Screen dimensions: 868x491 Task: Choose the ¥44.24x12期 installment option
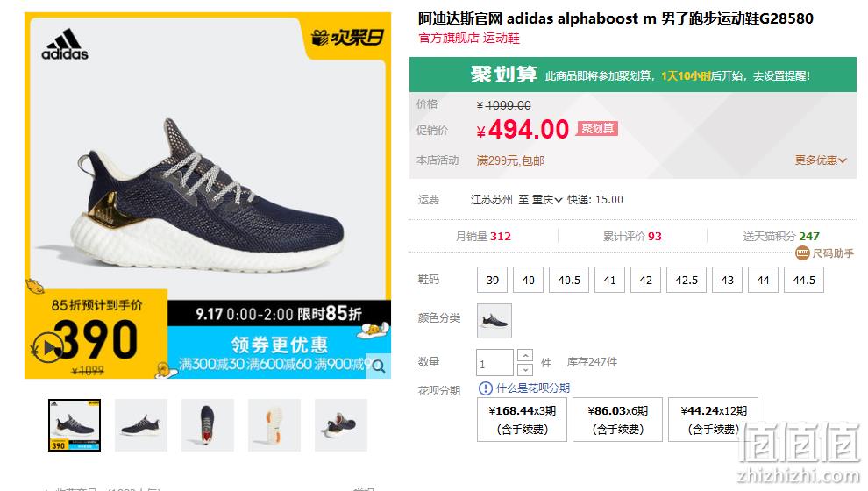click(x=713, y=420)
